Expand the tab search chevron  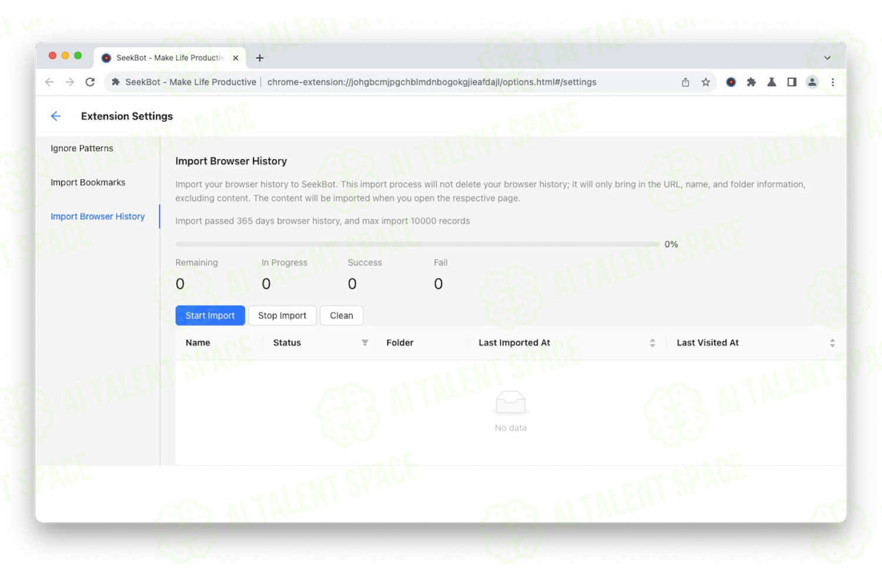click(x=827, y=58)
